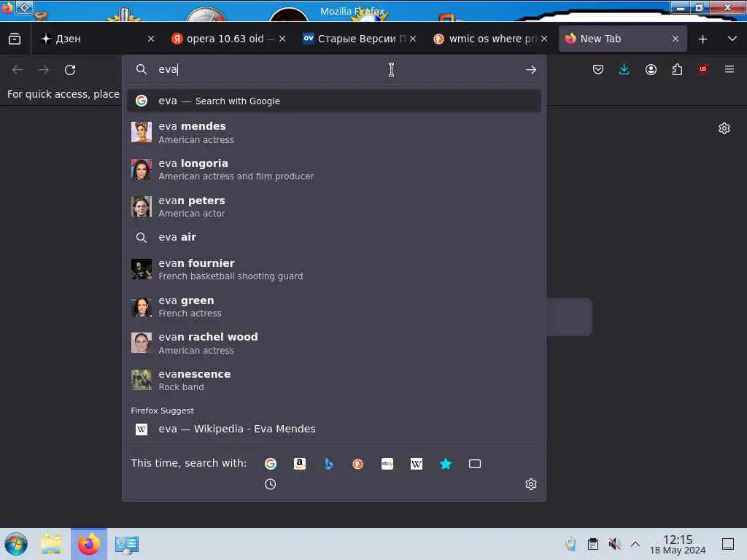Viewport: 747px width, 560px height.
Task: Click the Firefox View icon
Action: click(15, 39)
